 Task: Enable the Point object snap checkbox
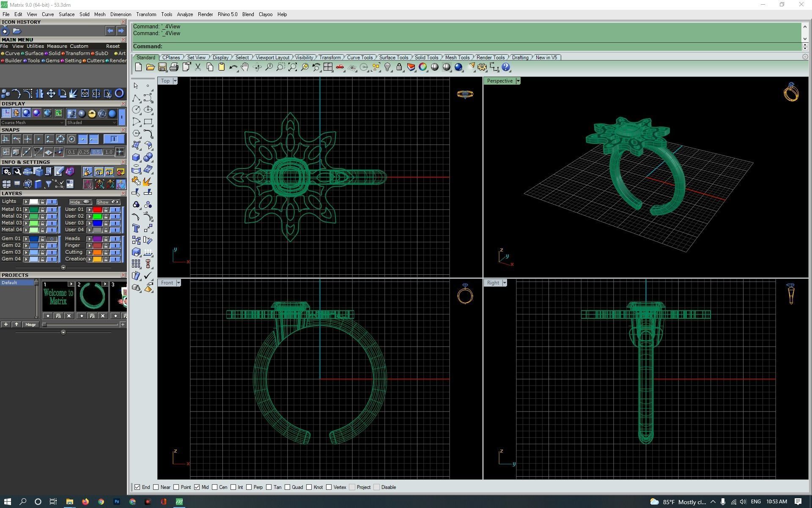[176, 487]
